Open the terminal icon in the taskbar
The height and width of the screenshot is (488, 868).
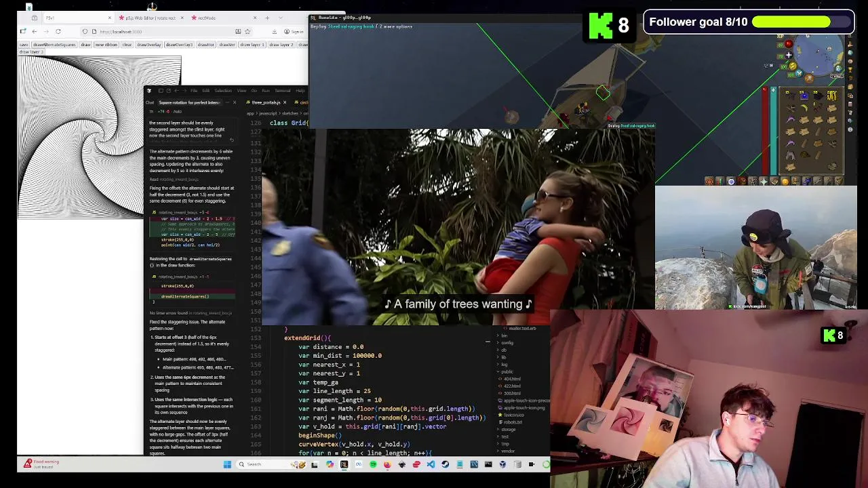click(488, 464)
